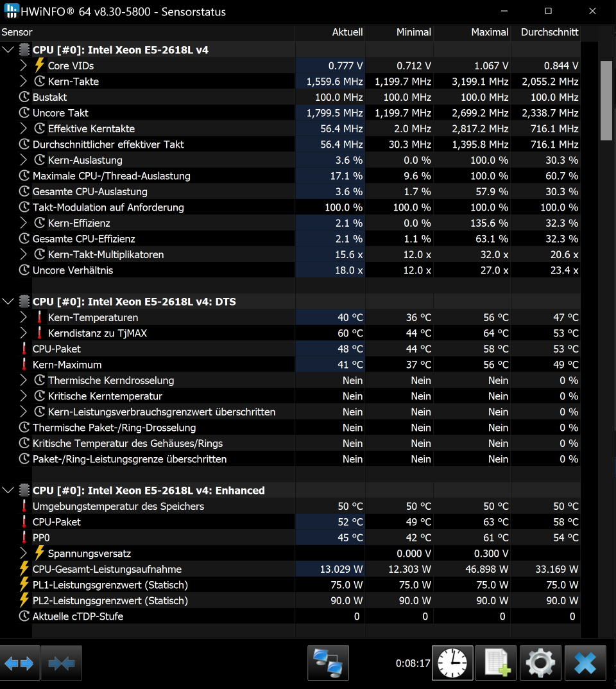
Task: Click the Sensor column header
Action: tap(147, 32)
